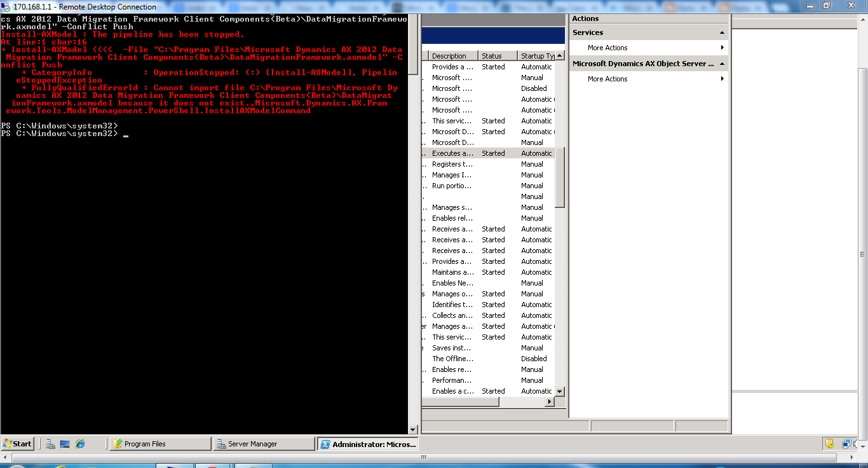
Task: Select the 'Microsoft D...' Started service row
Action: click(488, 132)
